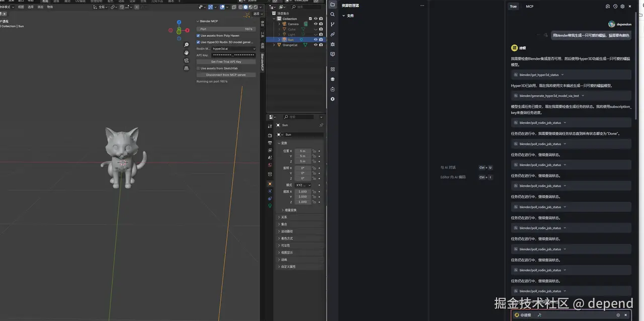This screenshot has width=644, height=321.
Task: Uncheck Use assets from Poly Haven
Action: (x=198, y=36)
